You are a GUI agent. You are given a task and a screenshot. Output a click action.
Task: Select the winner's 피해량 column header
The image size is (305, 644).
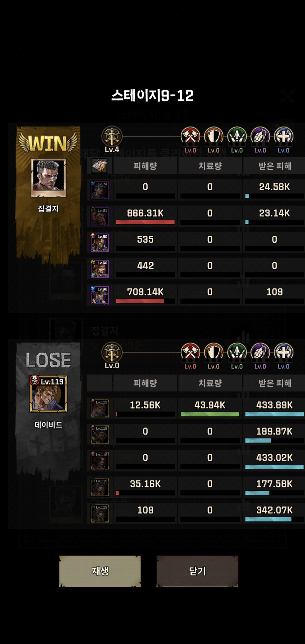pyautogui.click(x=145, y=166)
